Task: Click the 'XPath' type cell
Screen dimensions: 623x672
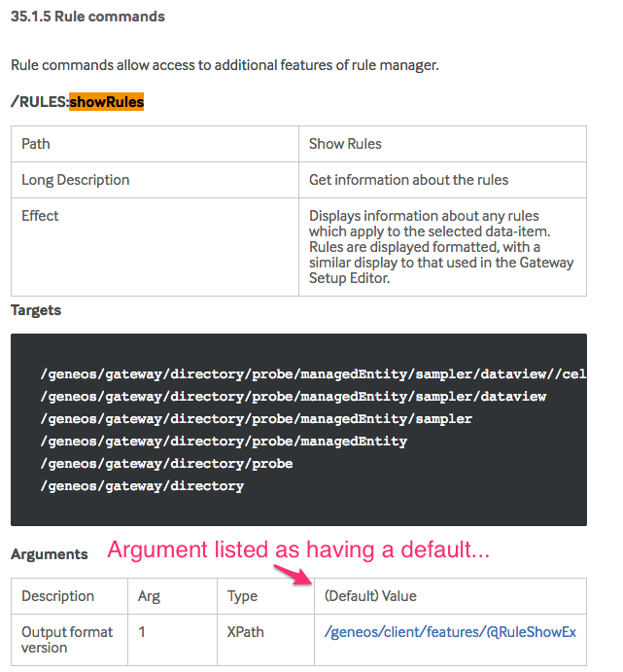Action: [x=245, y=632]
